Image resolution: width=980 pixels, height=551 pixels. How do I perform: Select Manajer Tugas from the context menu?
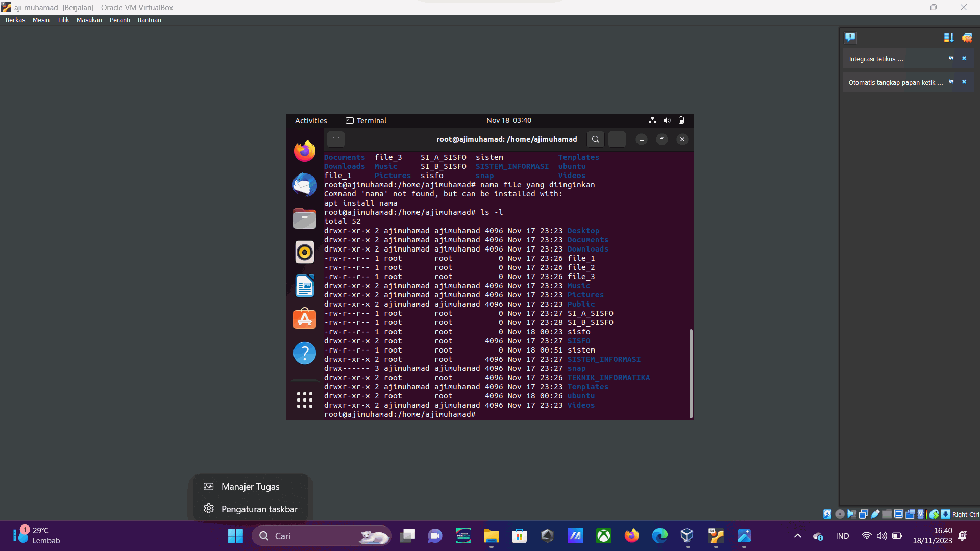pos(251,487)
